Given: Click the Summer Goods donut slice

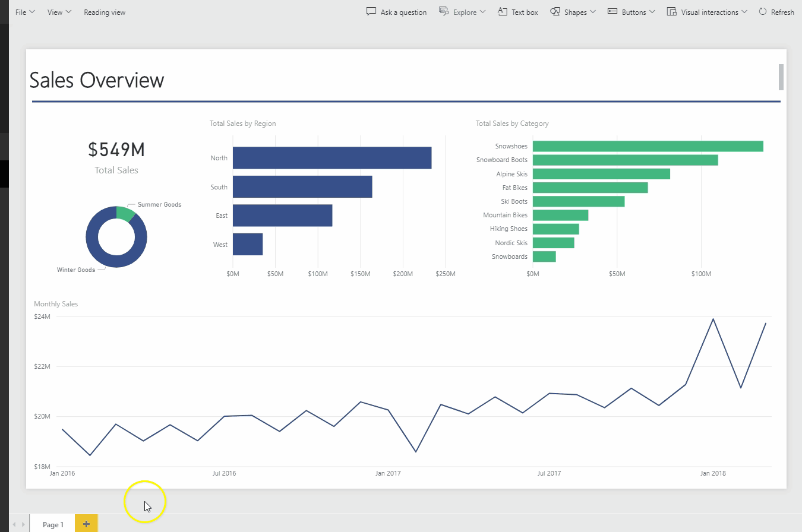Looking at the screenshot, I should point(126,213).
